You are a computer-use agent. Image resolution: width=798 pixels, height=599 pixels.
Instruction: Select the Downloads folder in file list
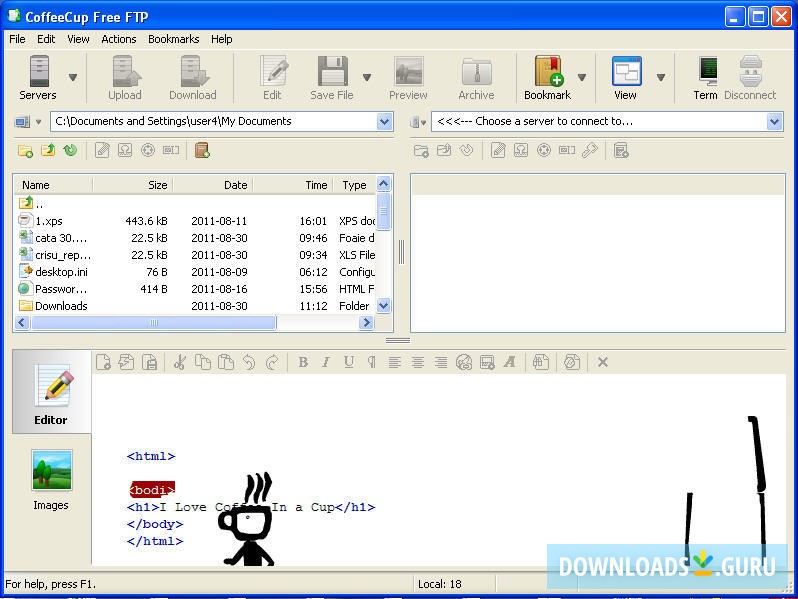tap(61, 306)
